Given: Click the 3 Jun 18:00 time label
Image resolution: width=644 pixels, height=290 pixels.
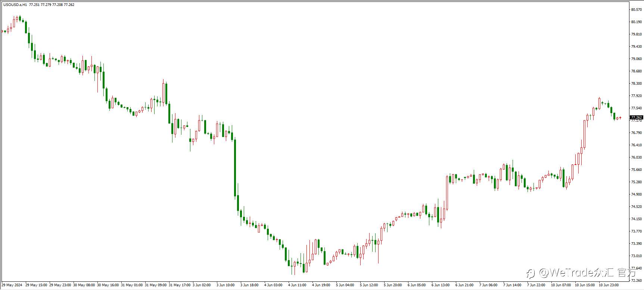Looking at the screenshot, I should [249, 285].
